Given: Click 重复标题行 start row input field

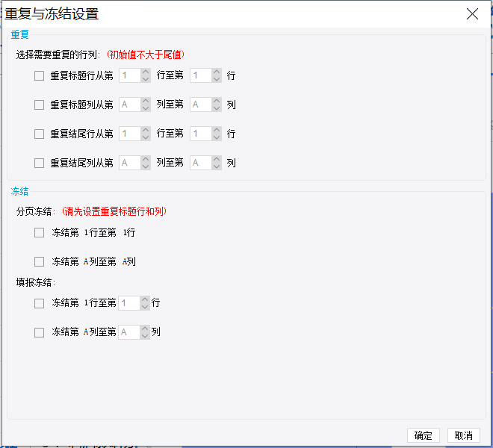Looking at the screenshot, I should point(130,75).
